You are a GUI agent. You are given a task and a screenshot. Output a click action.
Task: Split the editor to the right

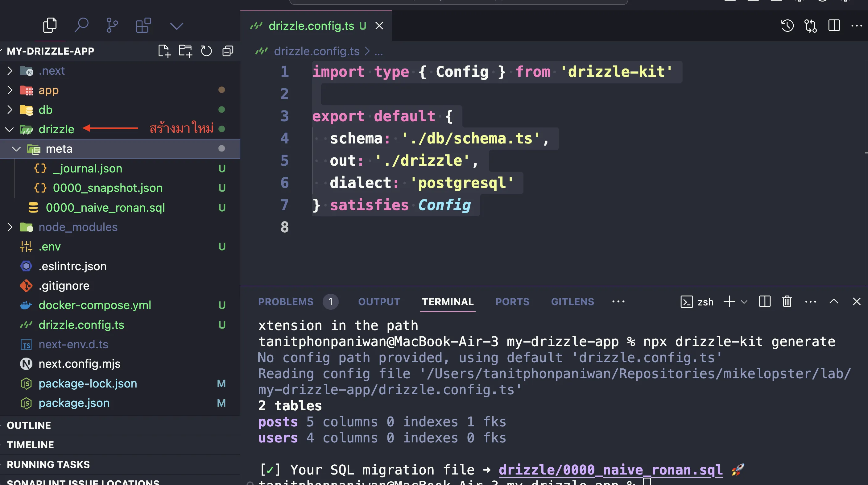[834, 26]
